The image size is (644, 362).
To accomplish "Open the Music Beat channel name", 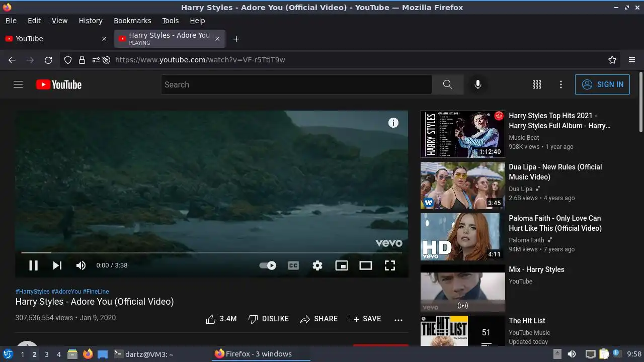I will 524,138.
